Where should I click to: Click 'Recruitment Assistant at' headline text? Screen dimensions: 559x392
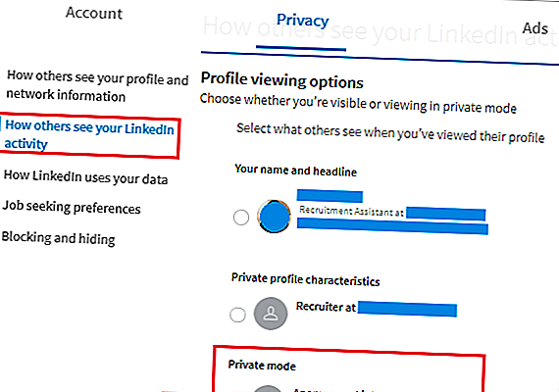pos(351,211)
